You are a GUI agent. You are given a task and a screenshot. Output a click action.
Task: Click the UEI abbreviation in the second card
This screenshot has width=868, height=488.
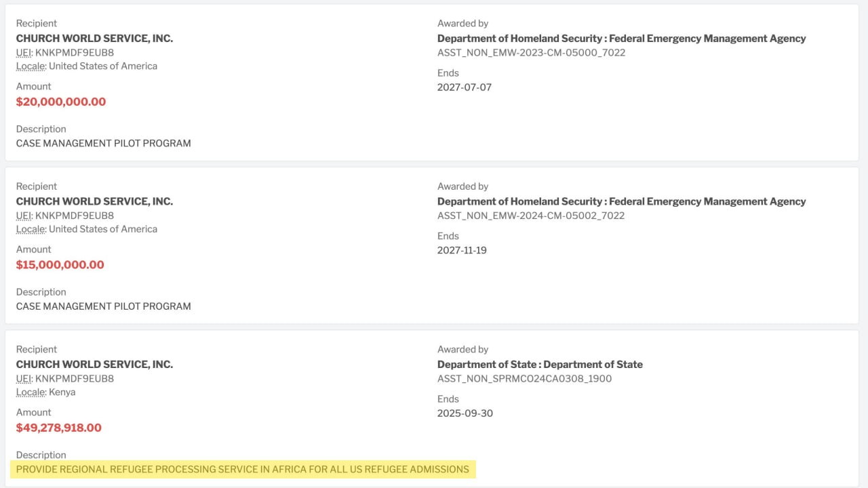(24, 216)
